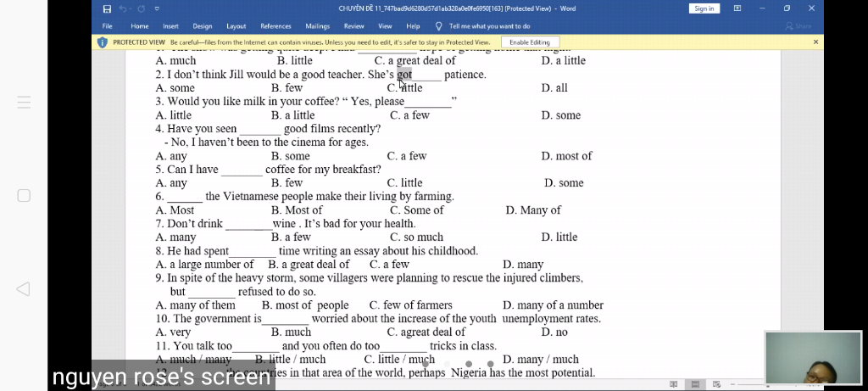
Task: Click the Redo icon in the quick access toolbar
Action: (x=142, y=8)
